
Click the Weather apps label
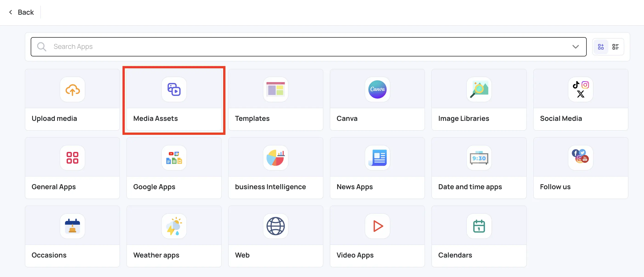pos(156,255)
